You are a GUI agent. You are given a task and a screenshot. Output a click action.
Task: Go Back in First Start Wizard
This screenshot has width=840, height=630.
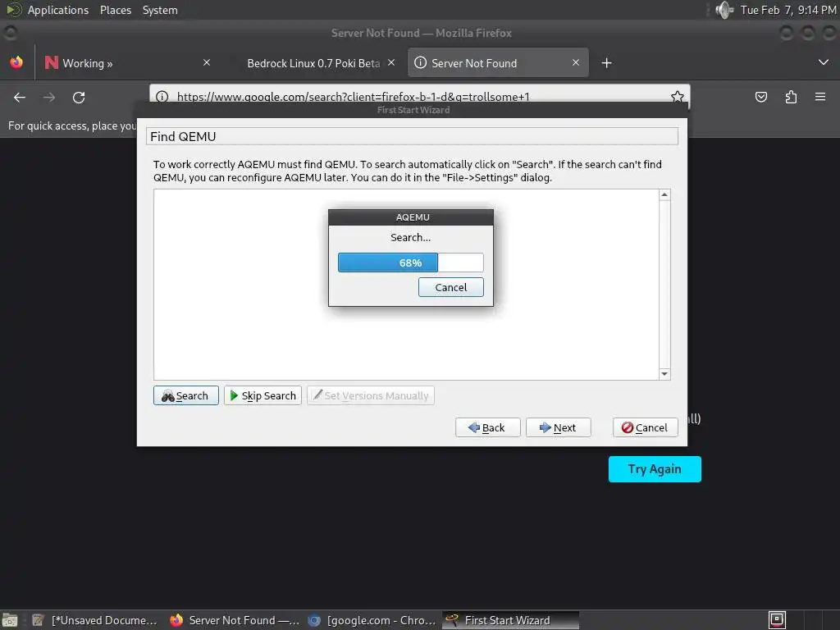(487, 427)
